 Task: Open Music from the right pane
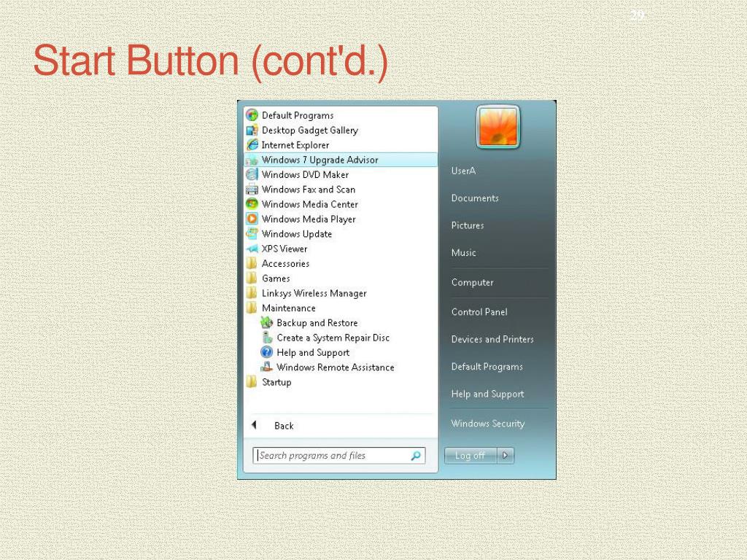click(463, 253)
